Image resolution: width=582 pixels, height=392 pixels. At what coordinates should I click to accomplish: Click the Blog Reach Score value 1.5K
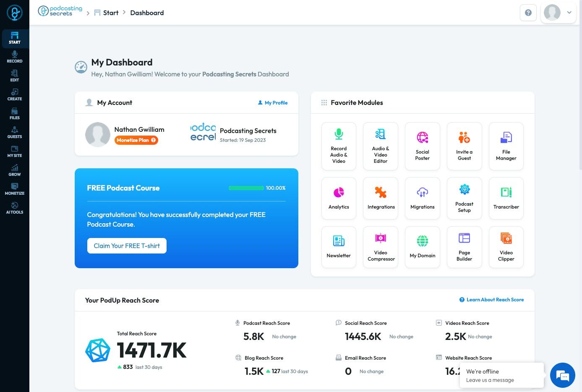(254, 371)
